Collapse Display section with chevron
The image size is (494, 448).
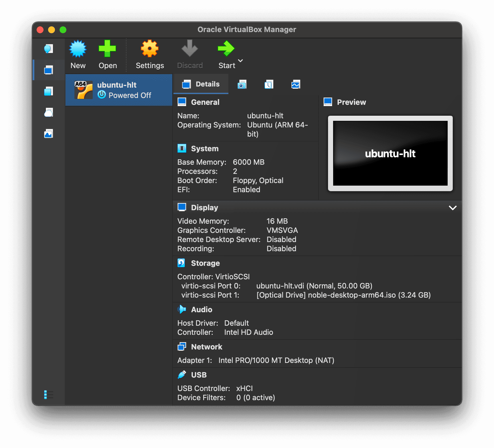tap(453, 208)
